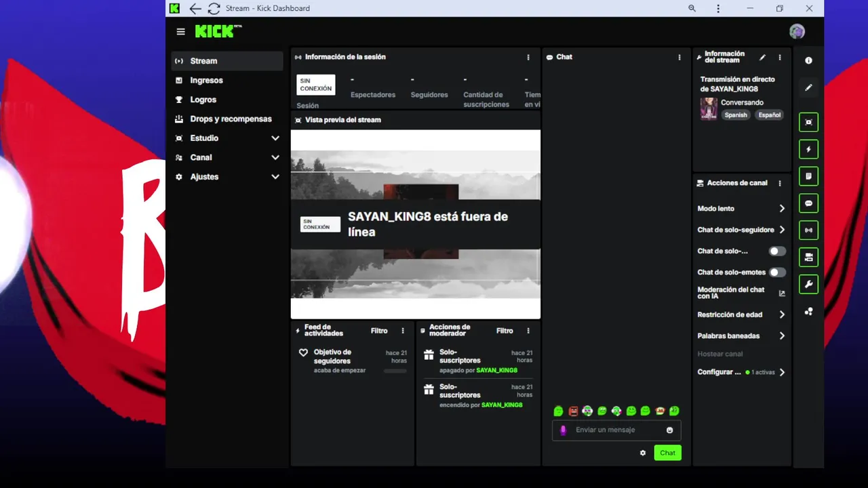
Task: Open Drops y recompensas in the sidebar
Action: click(x=227, y=119)
